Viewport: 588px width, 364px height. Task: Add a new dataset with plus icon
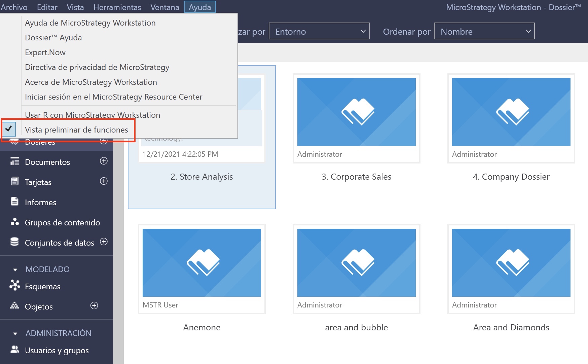tap(104, 242)
